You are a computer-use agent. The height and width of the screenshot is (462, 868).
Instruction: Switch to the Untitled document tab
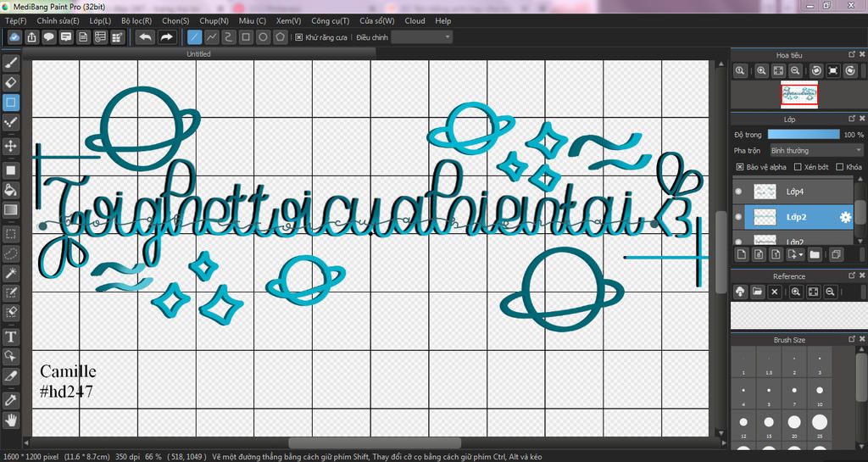point(198,53)
